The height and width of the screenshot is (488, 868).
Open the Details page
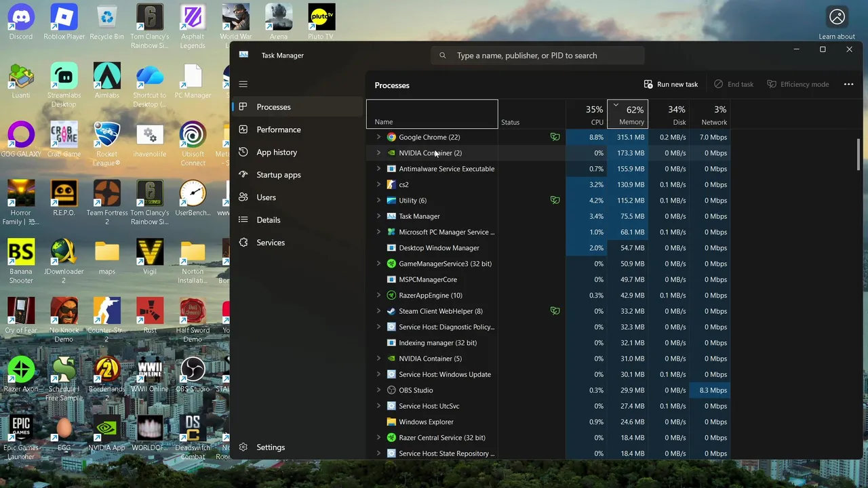297,220
